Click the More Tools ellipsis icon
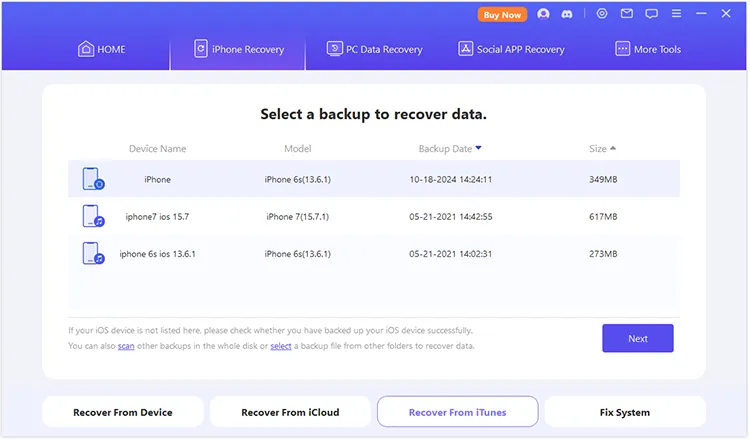This screenshot has width=750, height=440. click(x=622, y=49)
